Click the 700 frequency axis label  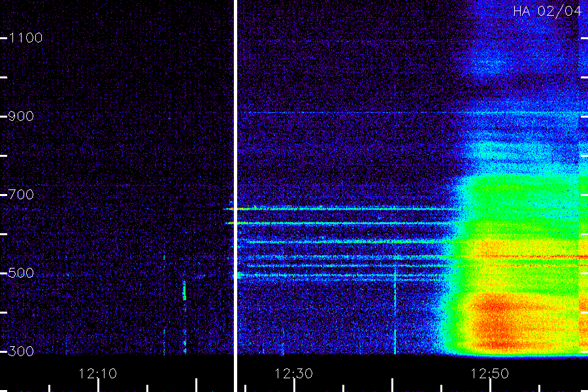(x=21, y=195)
